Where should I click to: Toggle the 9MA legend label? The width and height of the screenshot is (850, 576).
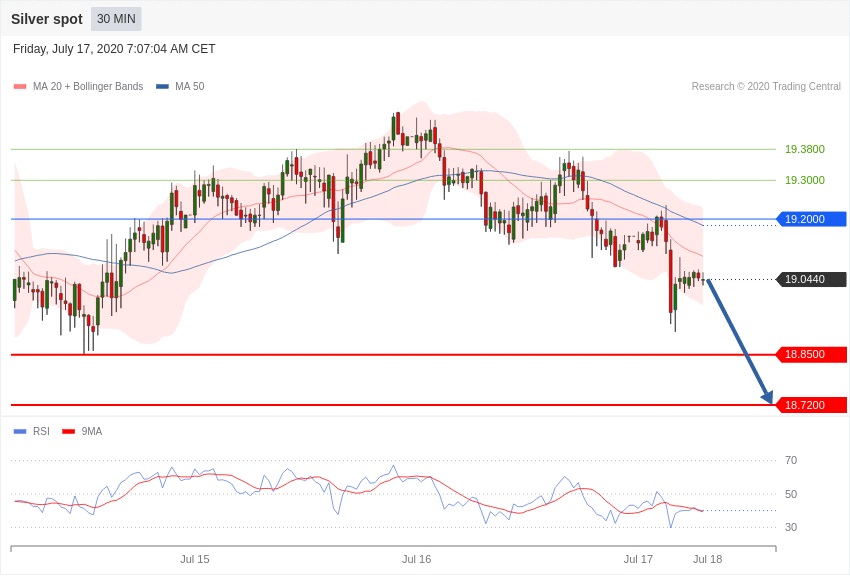[92, 432]
